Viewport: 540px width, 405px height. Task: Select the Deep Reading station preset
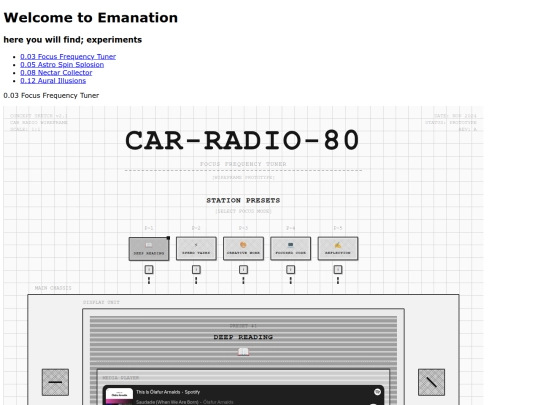(149, 249)
